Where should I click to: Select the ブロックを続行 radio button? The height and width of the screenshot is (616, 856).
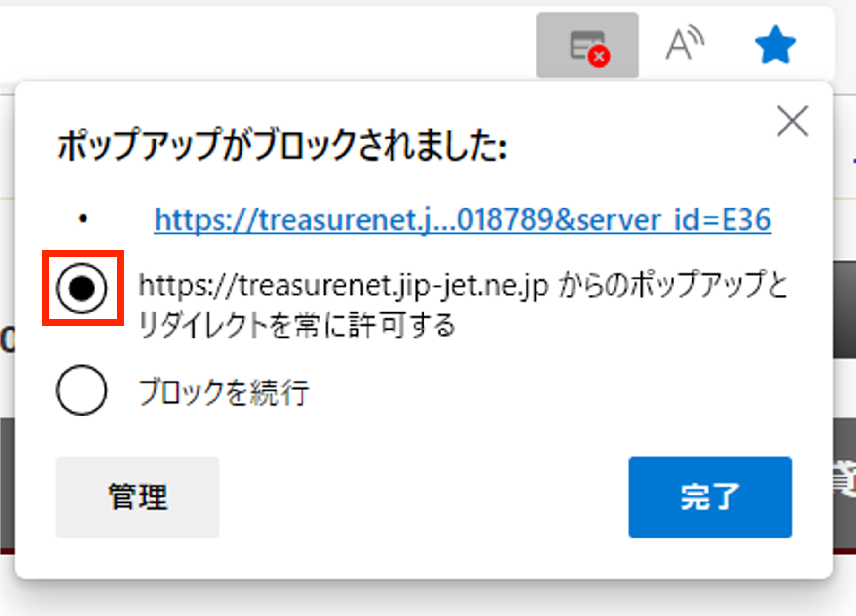point(82,390)
